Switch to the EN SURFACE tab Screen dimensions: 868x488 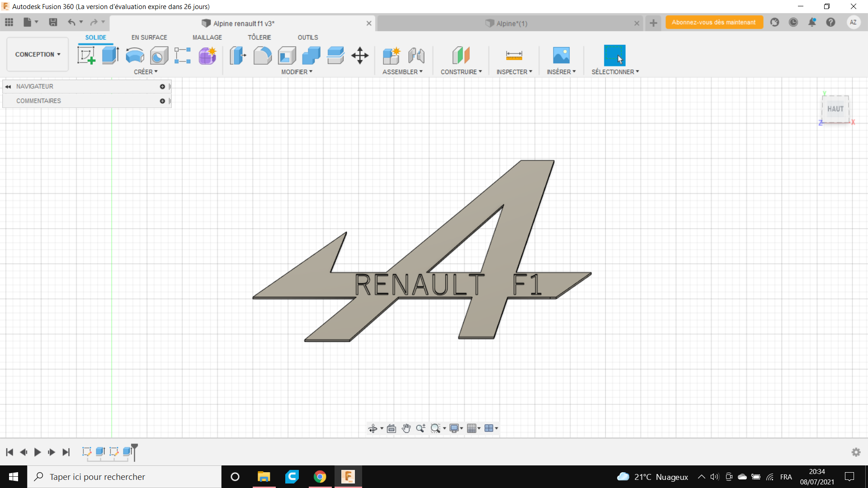pos(149,38)
